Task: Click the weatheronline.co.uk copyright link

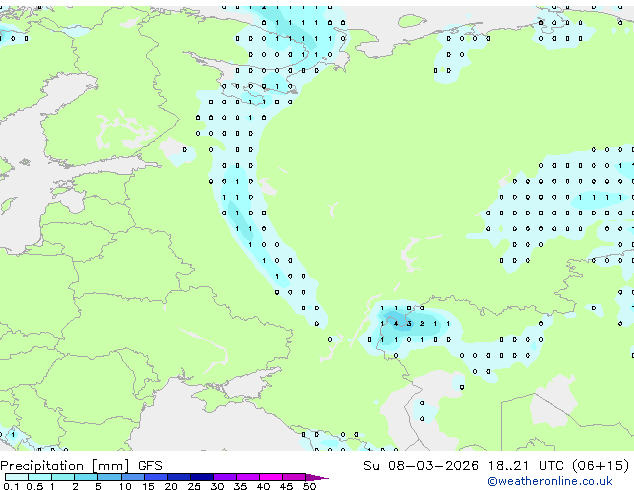Action: point(550,481)
